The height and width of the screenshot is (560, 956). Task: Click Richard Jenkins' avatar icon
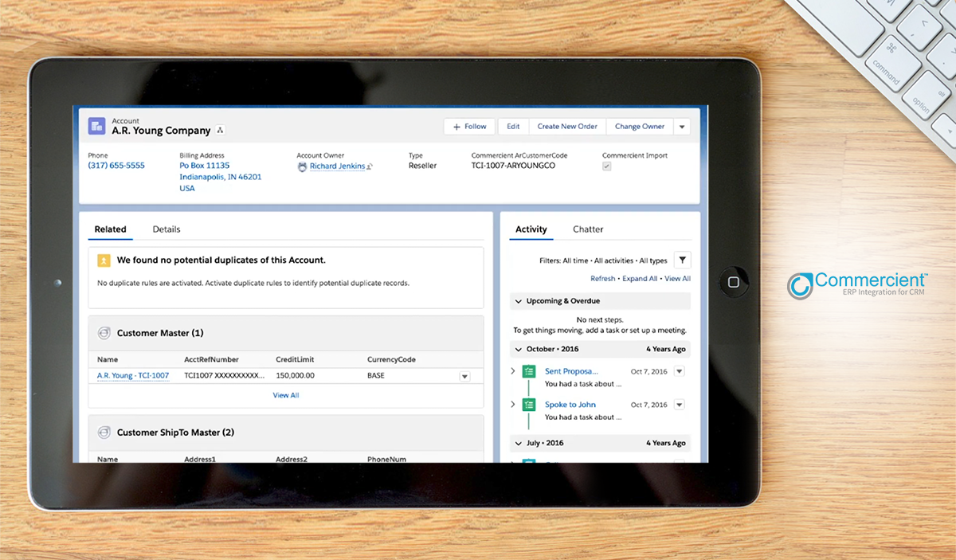(303, 166)
